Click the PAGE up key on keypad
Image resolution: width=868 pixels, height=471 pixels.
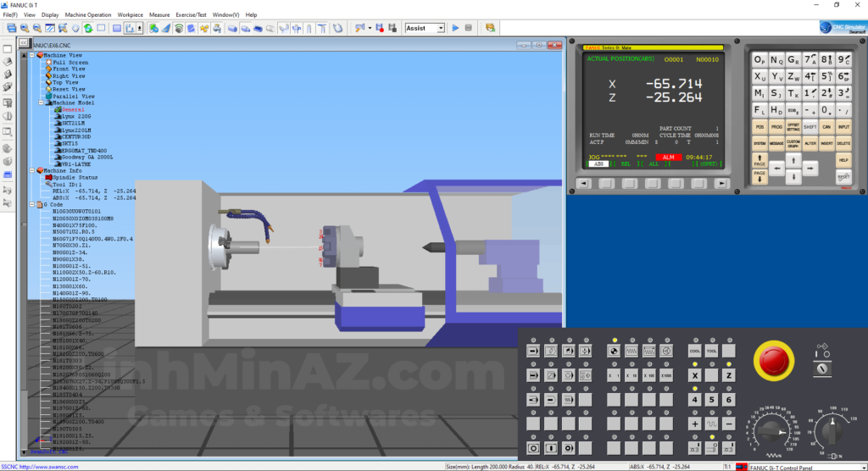759,160
